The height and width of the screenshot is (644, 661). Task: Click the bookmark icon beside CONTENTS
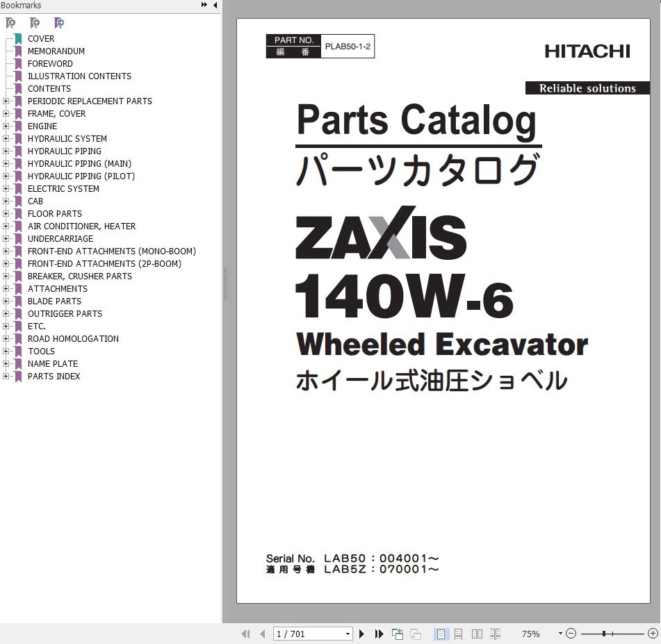click(19, 89)
